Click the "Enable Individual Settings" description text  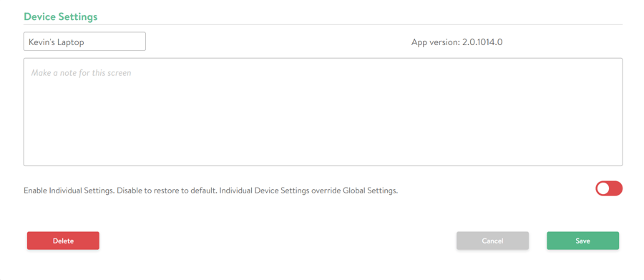click(210, 190)
